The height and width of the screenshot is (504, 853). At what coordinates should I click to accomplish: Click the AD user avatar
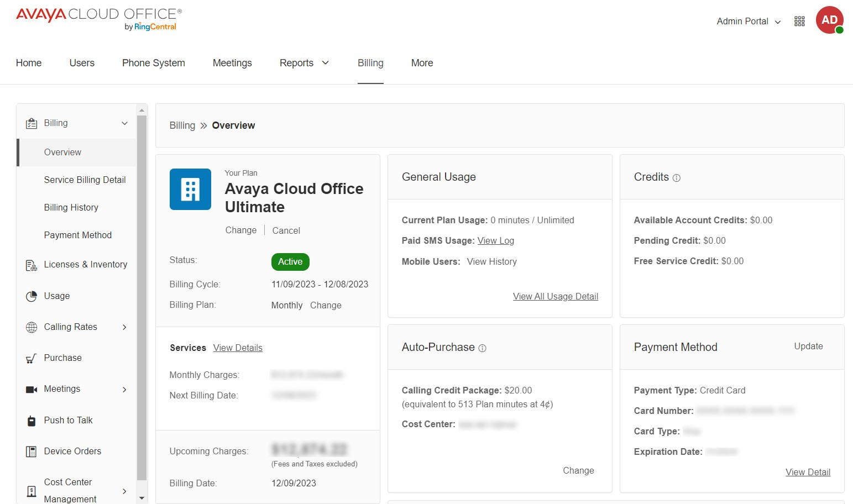pyautogui.click(x=829, y=20)
